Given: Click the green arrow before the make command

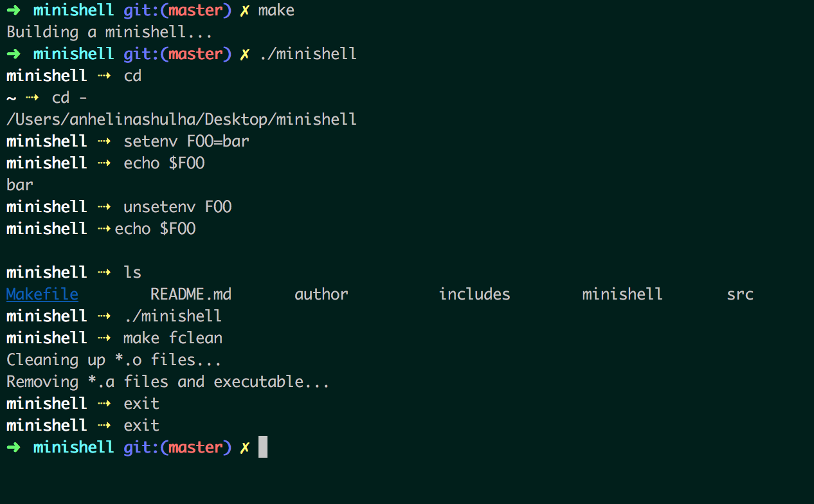Looking at the screenshot, I should [x=14, y=10].
